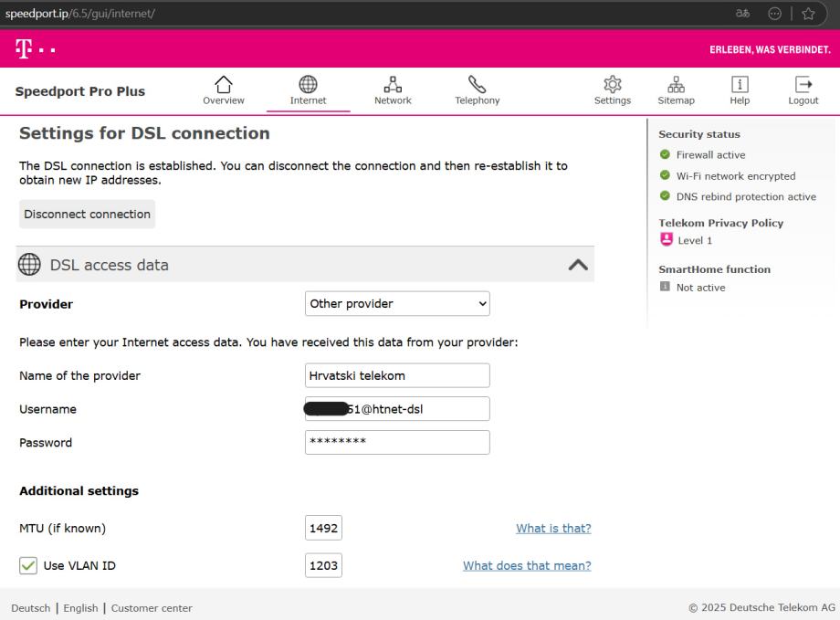Switch language to Deutsch
Viewport: 840px width, 620px height.
tap(30, 608)
